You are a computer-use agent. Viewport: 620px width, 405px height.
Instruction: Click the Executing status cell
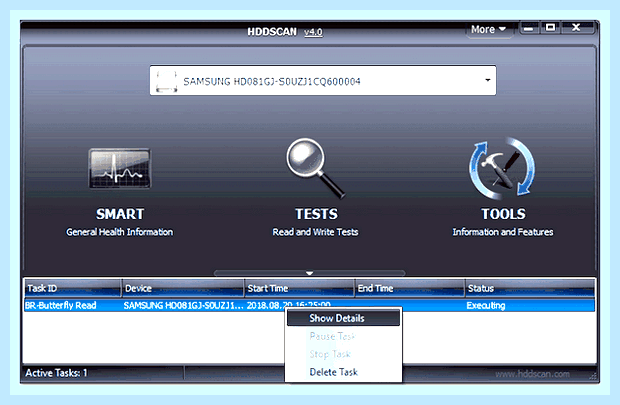pos(486,305)
